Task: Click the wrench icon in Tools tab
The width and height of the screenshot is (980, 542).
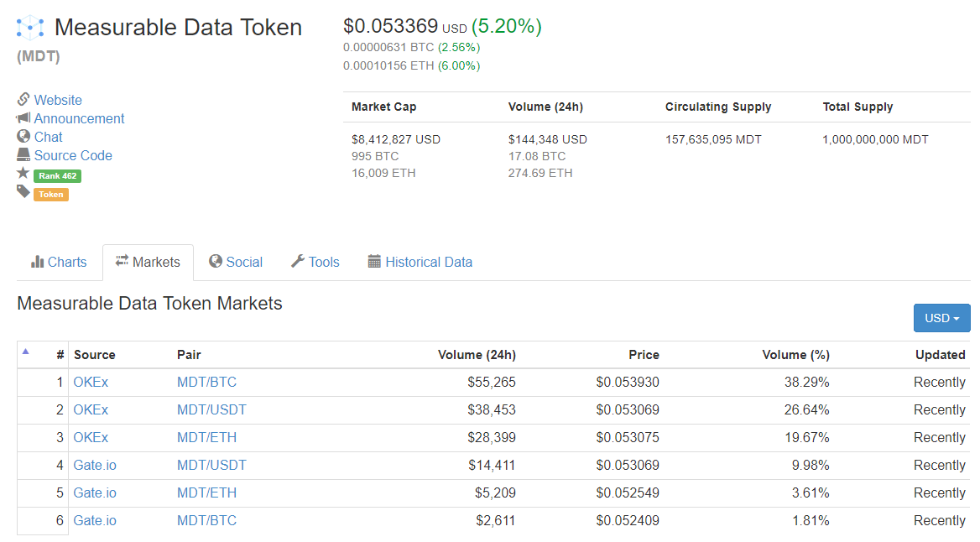Action: [298, 261]
